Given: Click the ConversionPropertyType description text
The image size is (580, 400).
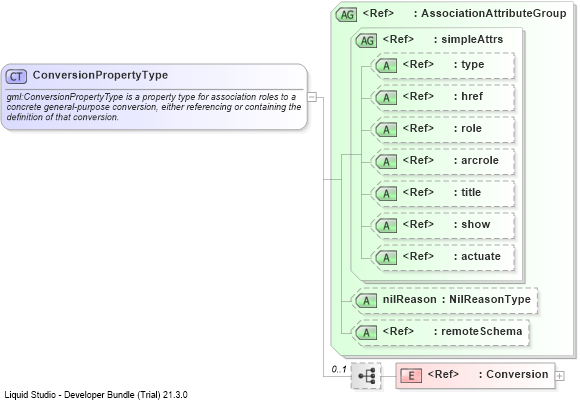Looking at the screenshot, I should [154, 107].
